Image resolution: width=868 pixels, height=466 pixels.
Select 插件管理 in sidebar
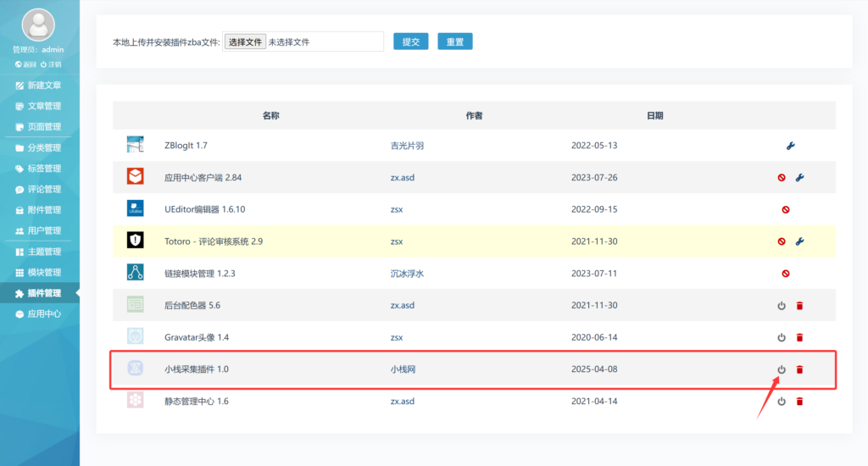[x=38, y=293]
